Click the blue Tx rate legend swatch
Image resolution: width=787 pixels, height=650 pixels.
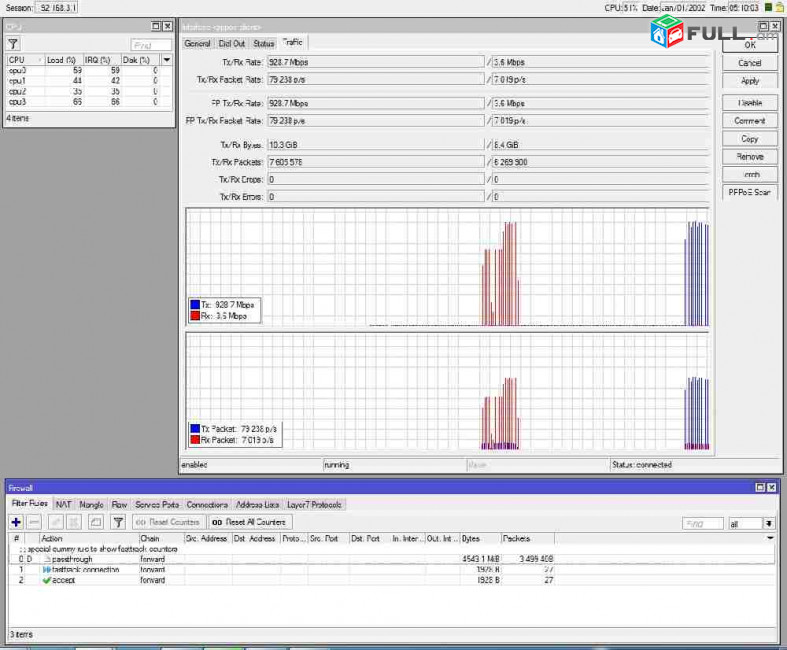coord(195,305)
